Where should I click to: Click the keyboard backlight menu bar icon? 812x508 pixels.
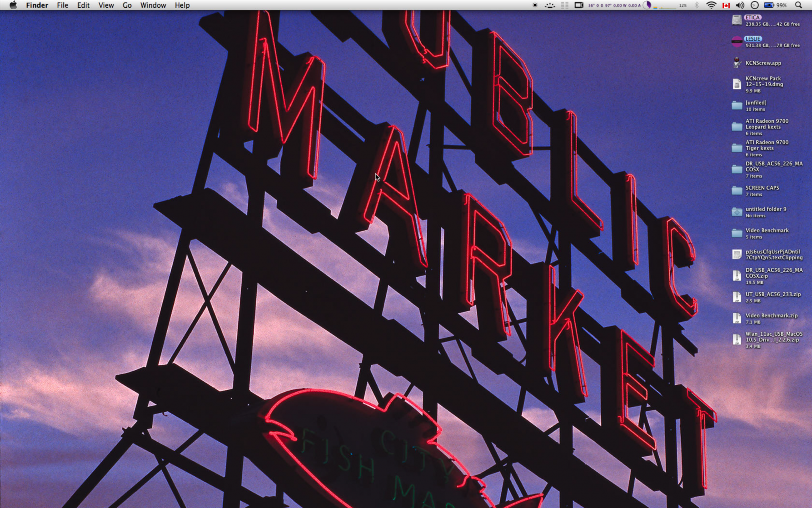550,5
